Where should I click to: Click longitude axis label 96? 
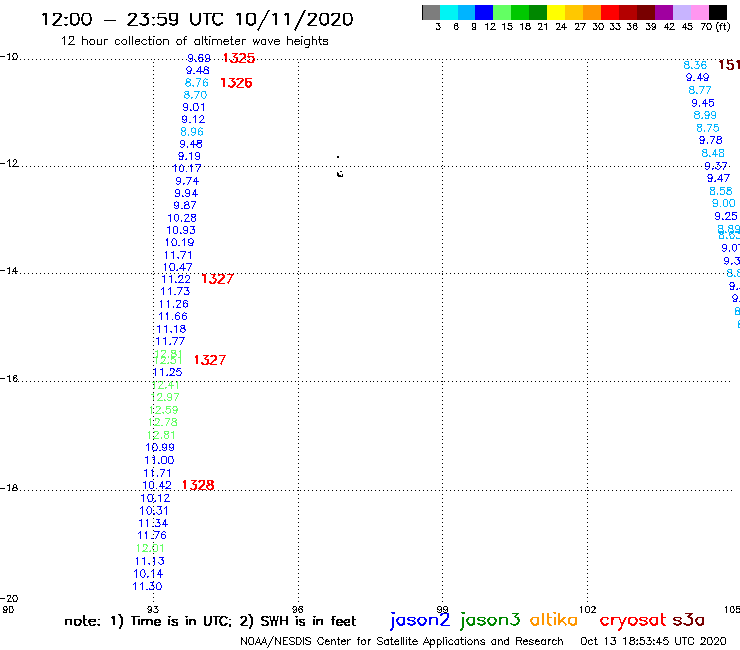pos(297,609)
